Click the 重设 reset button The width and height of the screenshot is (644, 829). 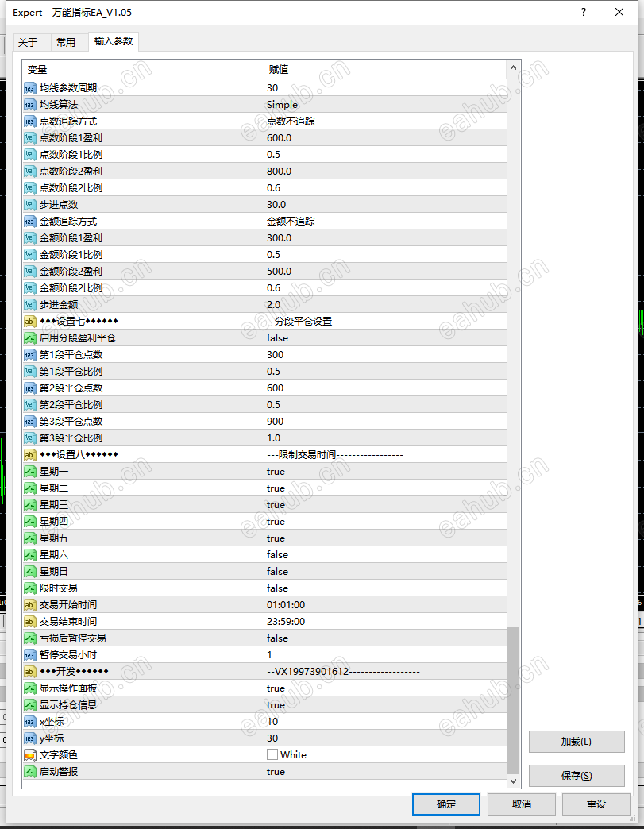click(596, 804)
